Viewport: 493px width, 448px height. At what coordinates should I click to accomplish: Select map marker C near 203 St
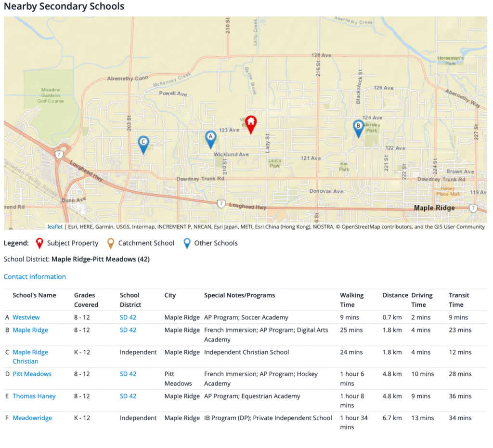[143, 144]
